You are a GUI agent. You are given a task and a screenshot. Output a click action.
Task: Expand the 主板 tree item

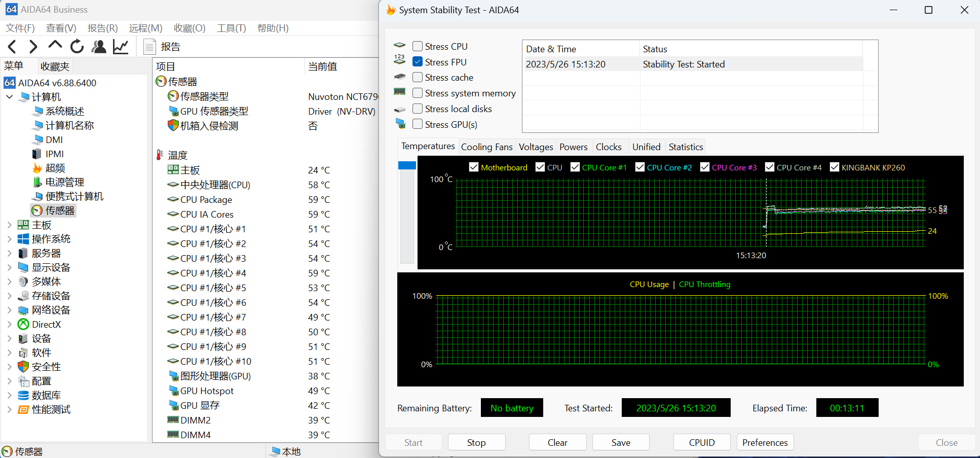point(9,225)
